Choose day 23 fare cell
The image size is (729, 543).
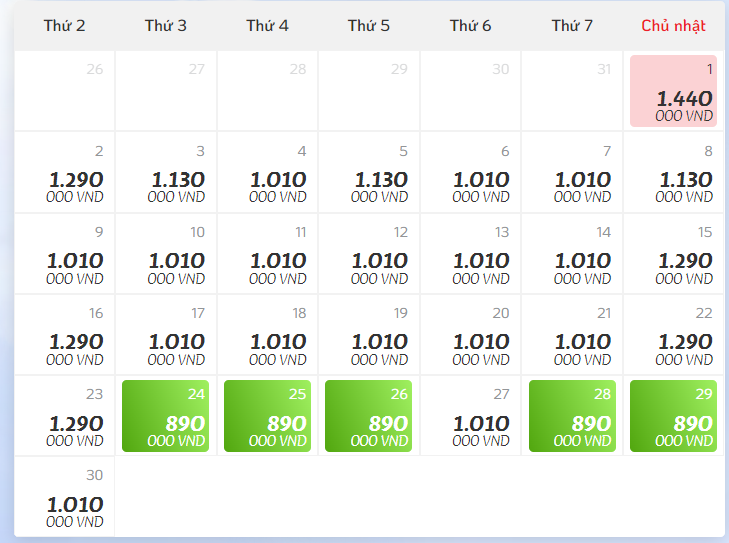tap(65, 415)
